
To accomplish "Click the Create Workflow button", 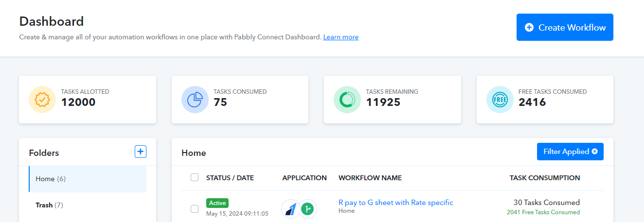I will click(565, 27).
